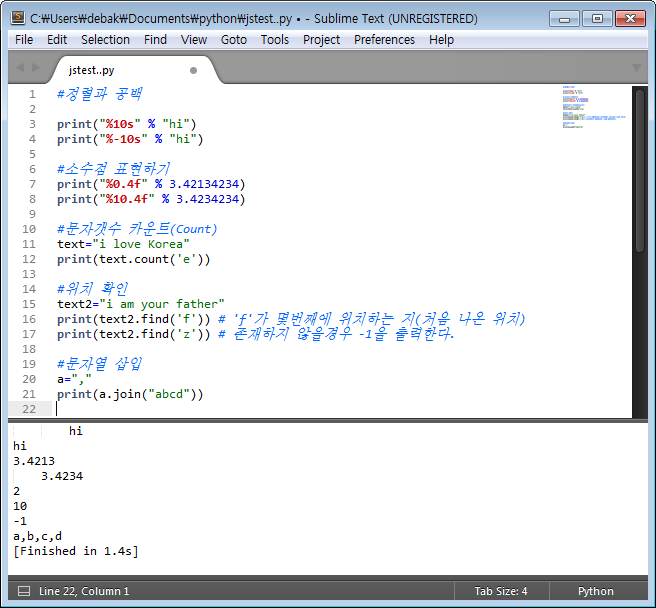Click the print(text.count('e')) line
The width and height of the screenshot is (656, 608).
point(133,259)
